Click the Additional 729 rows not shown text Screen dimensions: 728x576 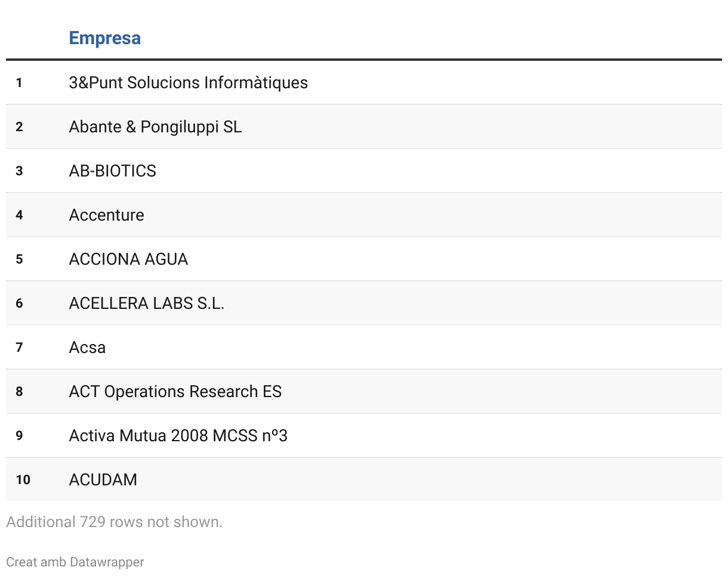click(114, 522)
